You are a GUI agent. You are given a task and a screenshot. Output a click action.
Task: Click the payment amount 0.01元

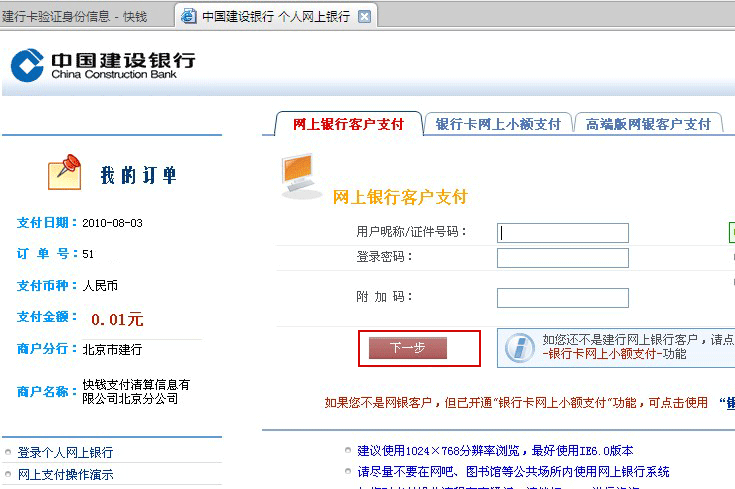[x=117, y=320]
